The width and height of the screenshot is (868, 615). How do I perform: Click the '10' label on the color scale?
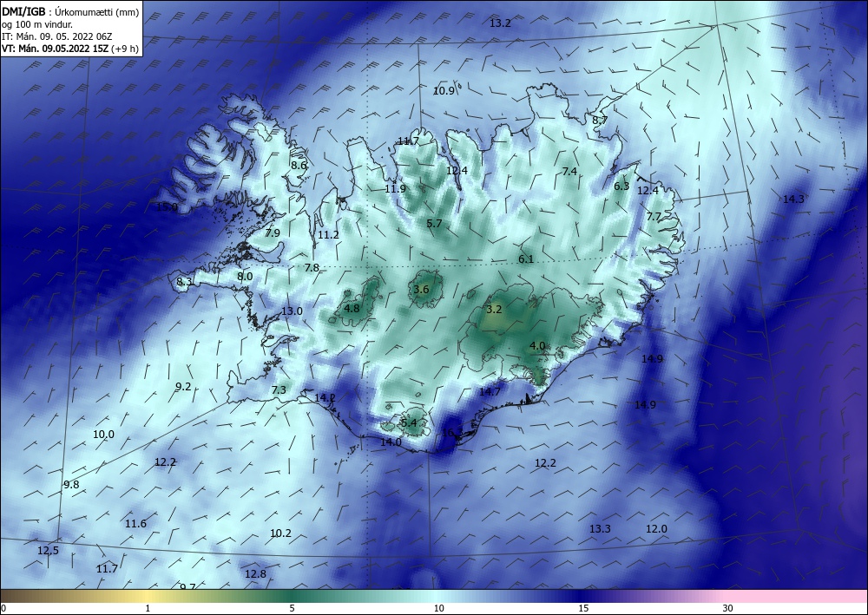click(x=438, y=609)
